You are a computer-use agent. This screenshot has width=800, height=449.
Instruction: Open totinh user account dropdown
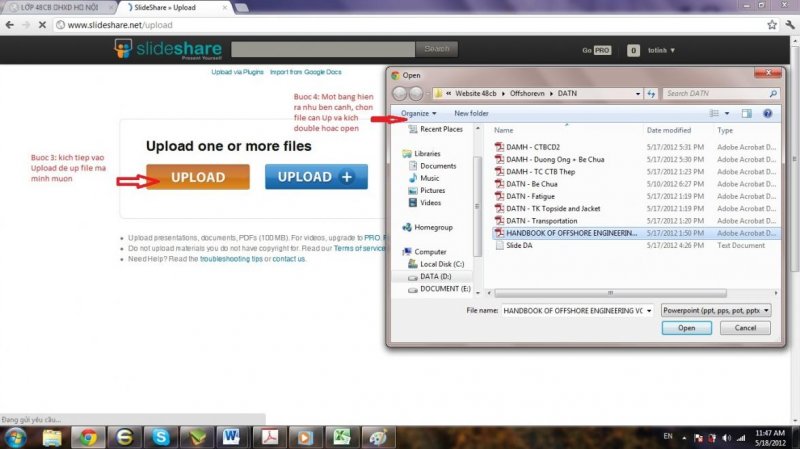[x=661, y=50]
